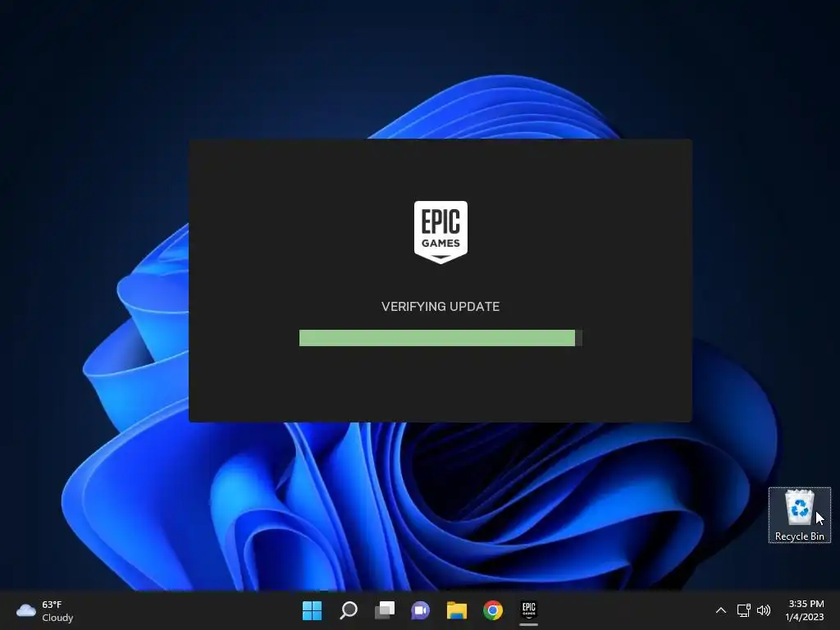
Task: Click the VERIFYING UPDATE status text
Action: 441,307
